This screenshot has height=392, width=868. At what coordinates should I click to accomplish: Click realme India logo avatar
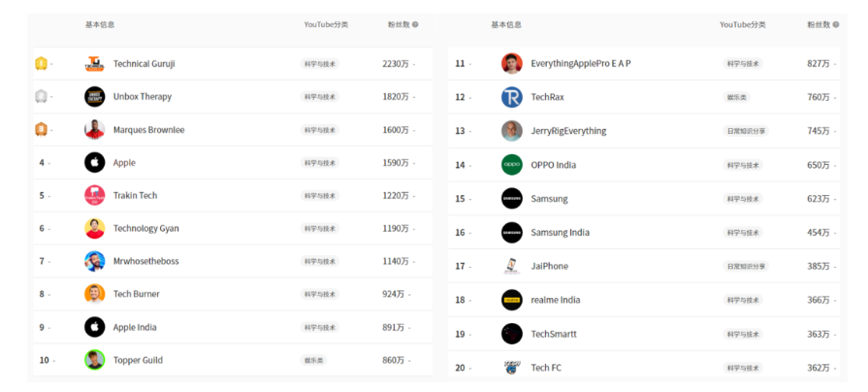coord(512,300)
